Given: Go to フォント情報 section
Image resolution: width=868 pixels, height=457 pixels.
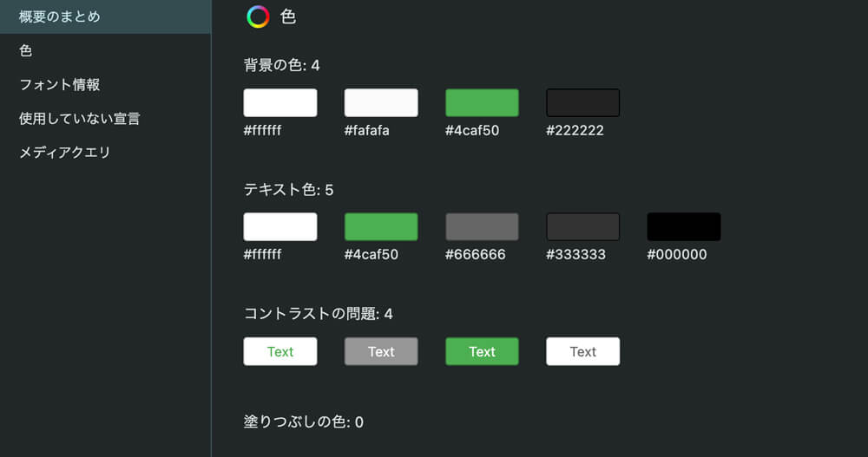Looking at the screenshot, I should point(60,85).
